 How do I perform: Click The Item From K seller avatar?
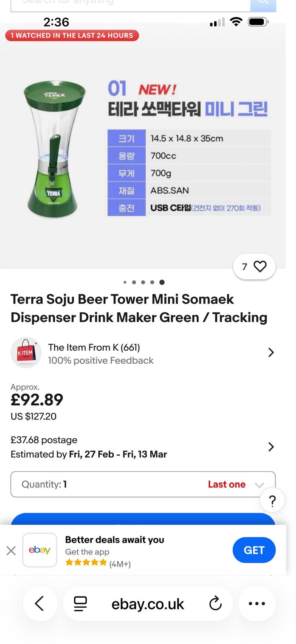click(x=26, y=353)
